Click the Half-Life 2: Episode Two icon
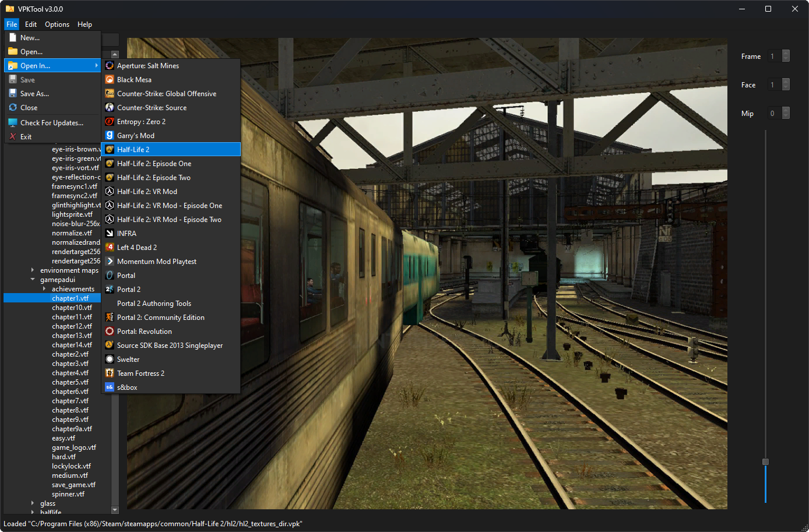Screen dimensions: 809x532 (110, 177)
